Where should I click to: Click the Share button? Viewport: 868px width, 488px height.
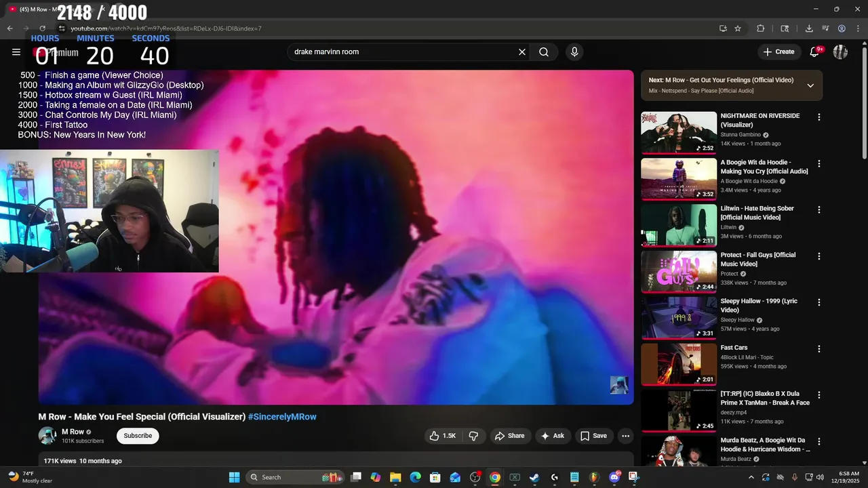pos(509,436)
